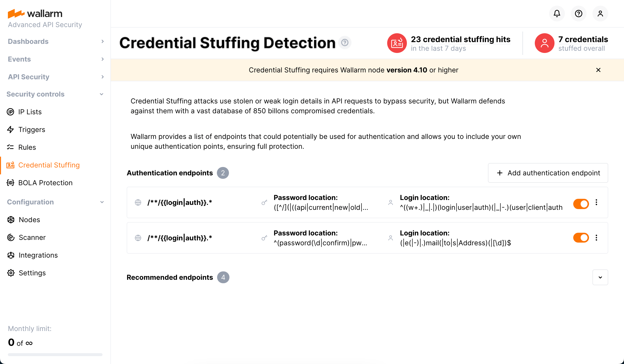Viewport: 624px width, 364px height.
Task: Dismiss the version 4.10 requirement banner
Action: (x=598, y=70)
